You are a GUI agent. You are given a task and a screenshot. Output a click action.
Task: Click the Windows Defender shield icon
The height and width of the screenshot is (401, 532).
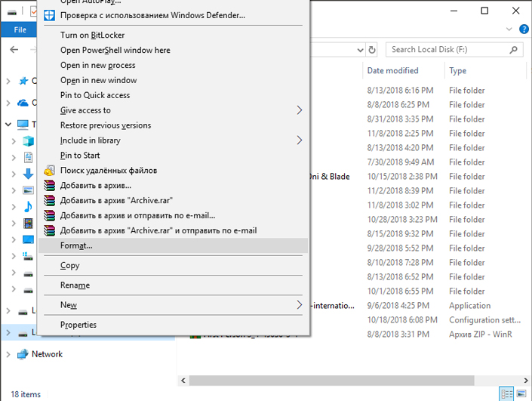click(x=49, y=15)
